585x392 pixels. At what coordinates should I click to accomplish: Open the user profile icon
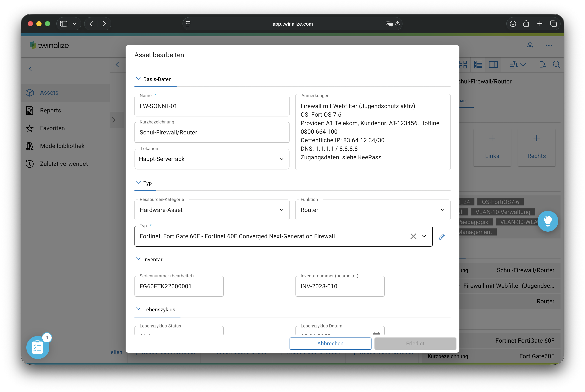[x=530, y=45]
